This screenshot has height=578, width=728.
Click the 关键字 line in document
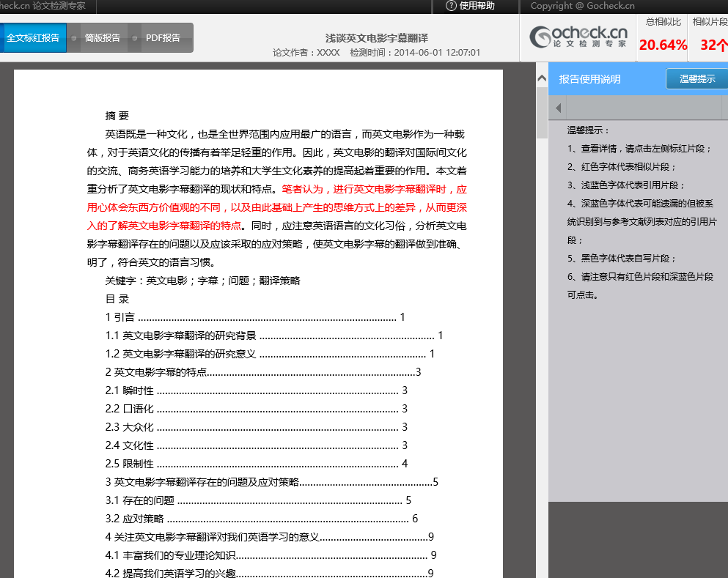pyautogui.click(x=203, y=281)
